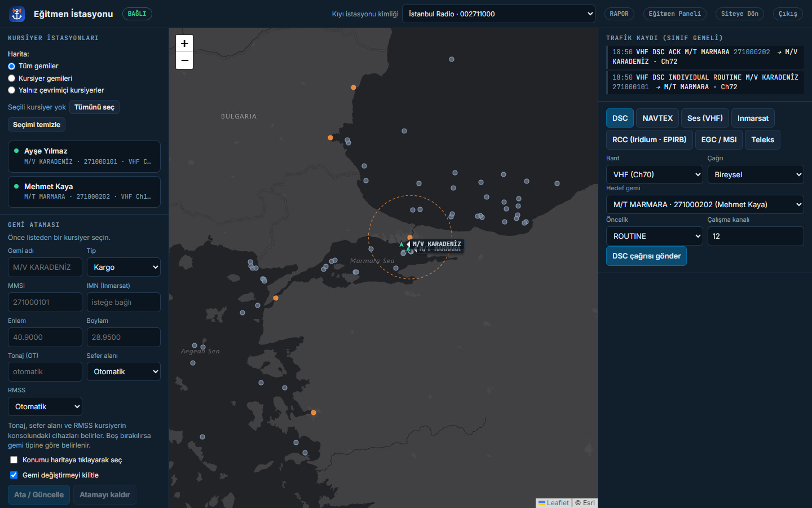Click the Çalışma kanalı input field

[756, 236]
